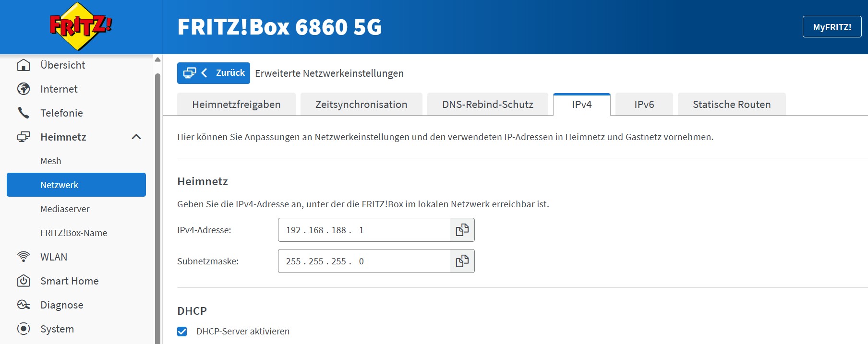The image size is (868, 344).
Task: Click the Smart Home power icon
Action: 24,281
